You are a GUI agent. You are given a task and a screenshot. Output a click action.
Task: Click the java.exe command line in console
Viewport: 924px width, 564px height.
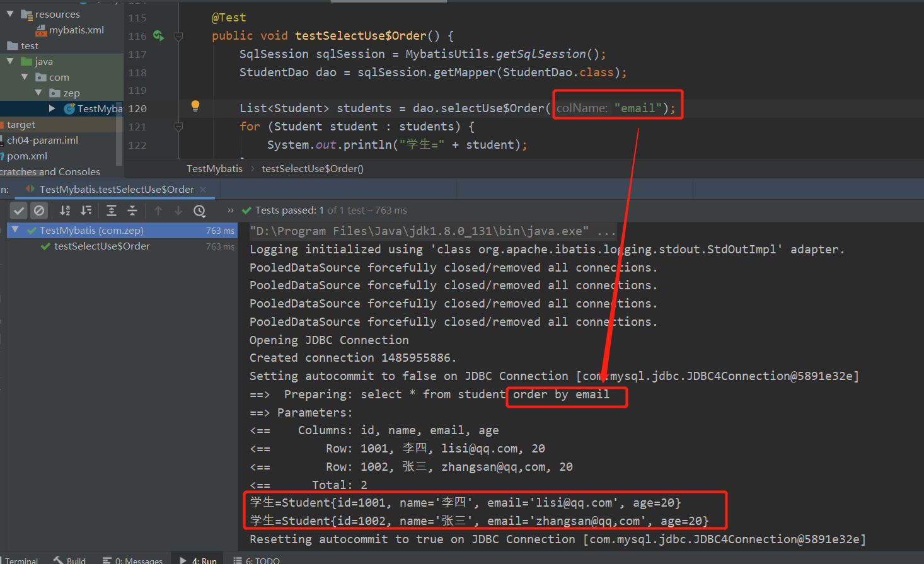coord(432,231)
